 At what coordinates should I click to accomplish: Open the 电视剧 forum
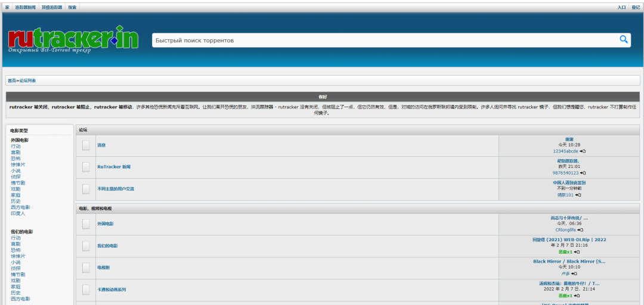tap(104, 267)
